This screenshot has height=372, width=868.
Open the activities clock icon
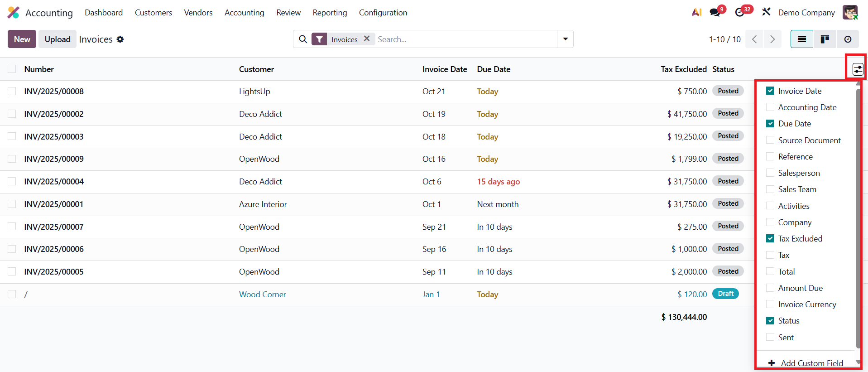click(740, 12)
